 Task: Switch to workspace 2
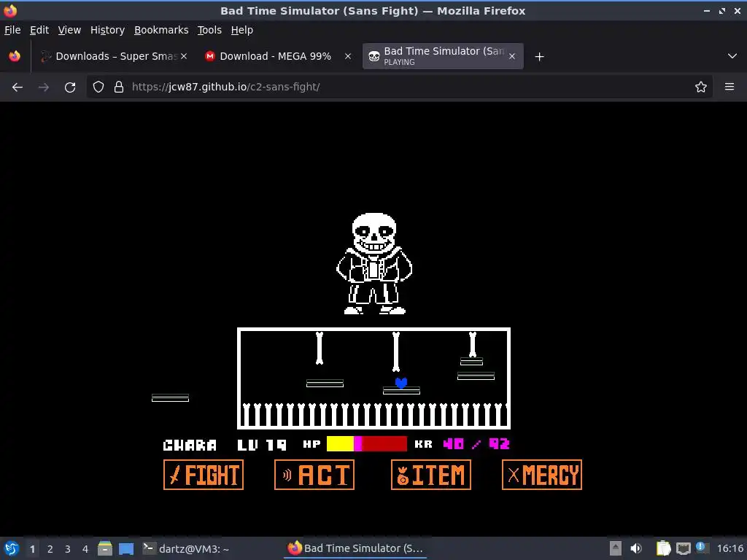coord(50,549)
